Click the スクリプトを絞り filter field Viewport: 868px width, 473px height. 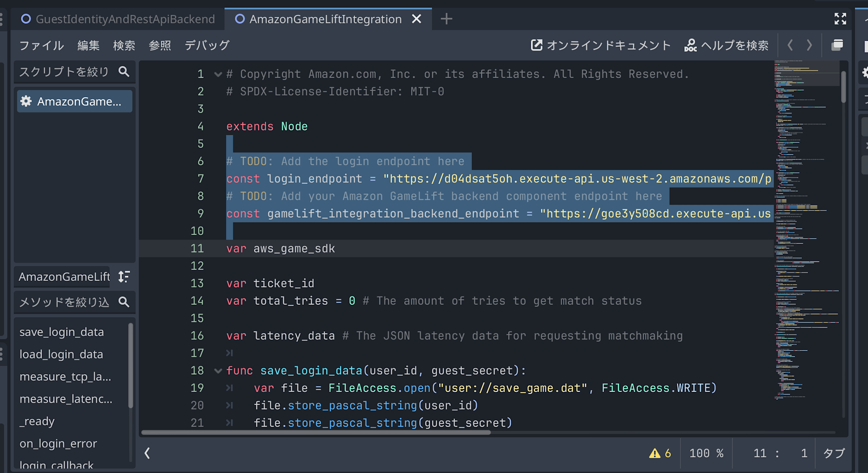point(75,72)
